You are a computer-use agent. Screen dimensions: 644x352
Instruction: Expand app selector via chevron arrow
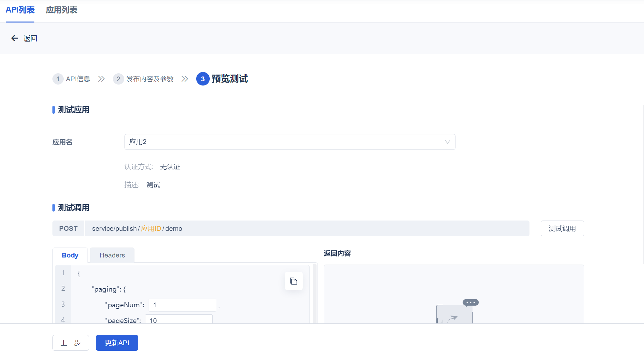(x=447, y=142)
